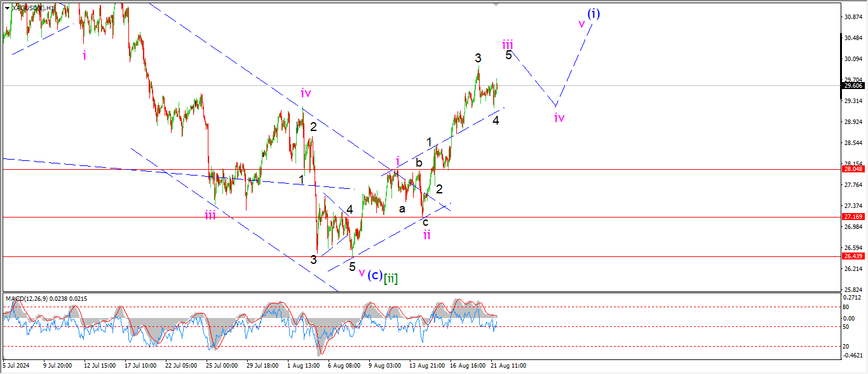Image resolution: width=868 pixels, height=374 pixels.
Task: Click the current price label 29.606
Action: 853,85
